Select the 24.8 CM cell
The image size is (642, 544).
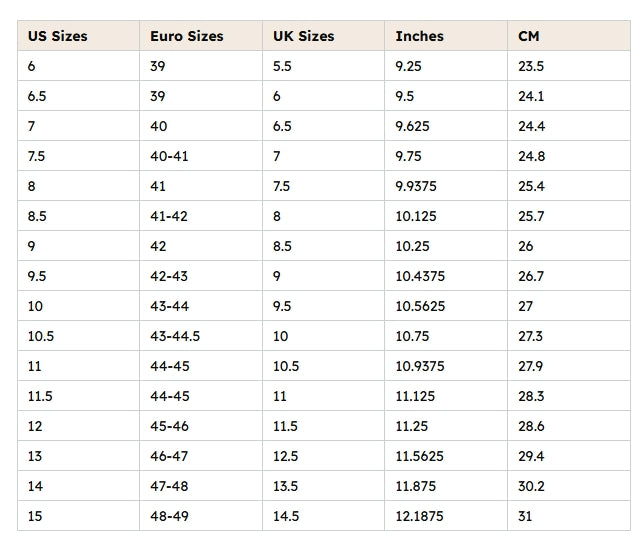pyautogui.click(x=569, y=156)
